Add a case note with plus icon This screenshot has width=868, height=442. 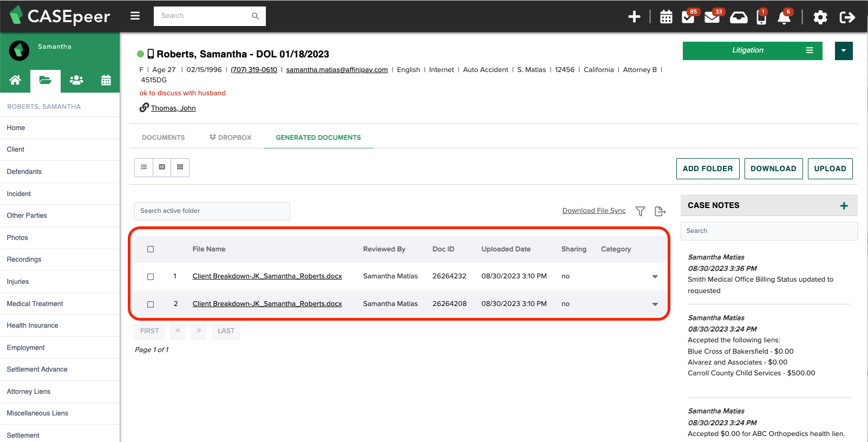[844, 206]
